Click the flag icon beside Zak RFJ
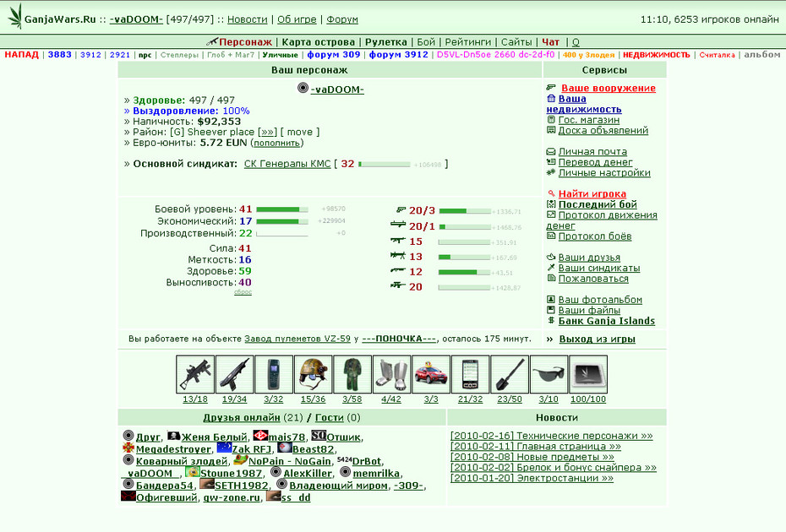This screenshot has width=786, height=532. (x=224, y=448)
